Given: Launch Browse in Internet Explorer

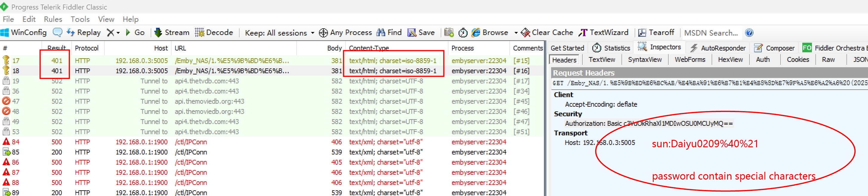Looking at the screenshot, I should pos(490,33).
